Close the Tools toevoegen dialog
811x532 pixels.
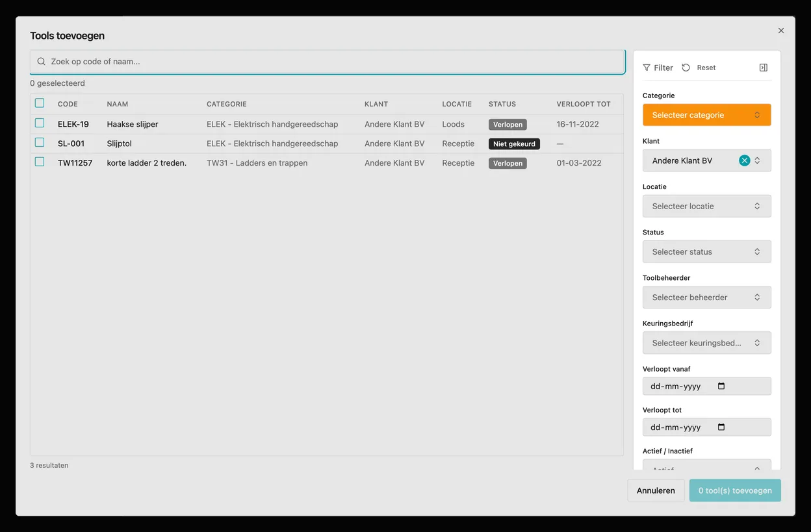coord(781,31)
